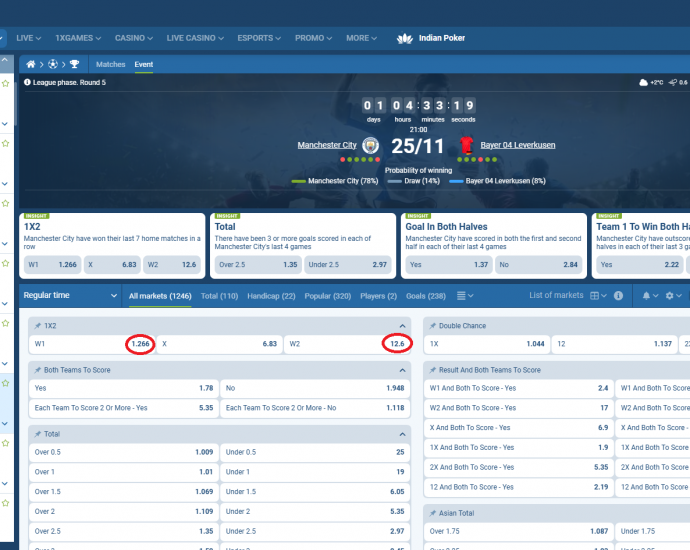690x550 pixels.
Task: Click the markets grid layout icon
Action: pyautogui.click(x=598, y=296)
